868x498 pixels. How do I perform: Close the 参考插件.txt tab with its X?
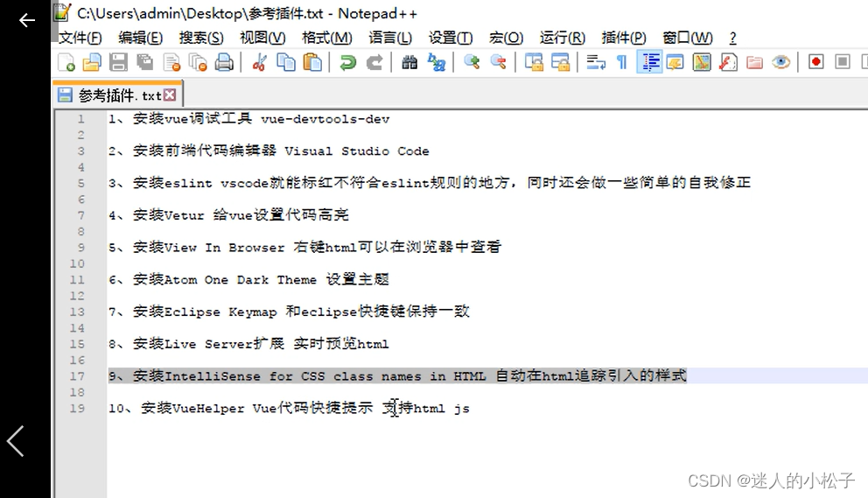tap(170, 95)
